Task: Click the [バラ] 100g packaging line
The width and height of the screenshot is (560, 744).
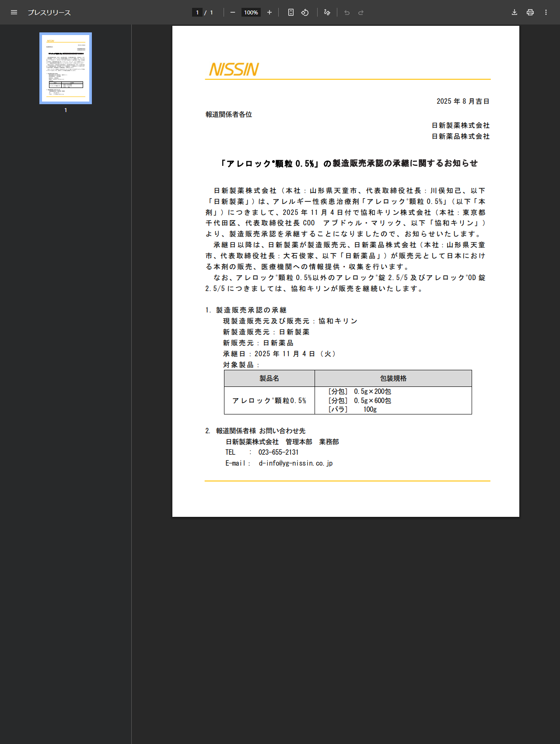Action: pos(353,409)
